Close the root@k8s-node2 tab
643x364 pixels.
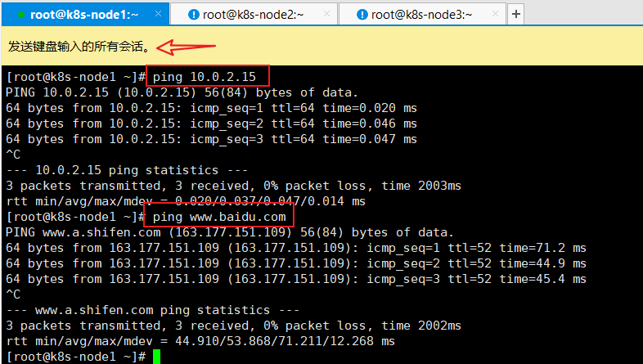327,14
